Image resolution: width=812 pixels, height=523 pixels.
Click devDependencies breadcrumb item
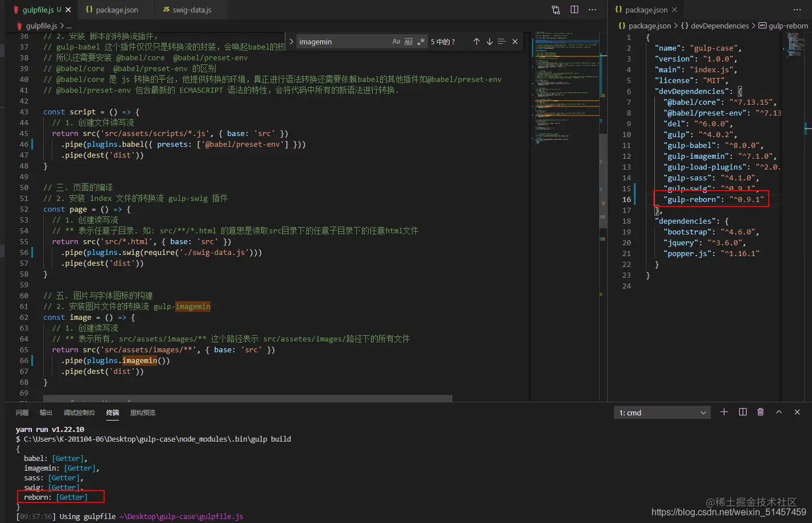[715, 26]
